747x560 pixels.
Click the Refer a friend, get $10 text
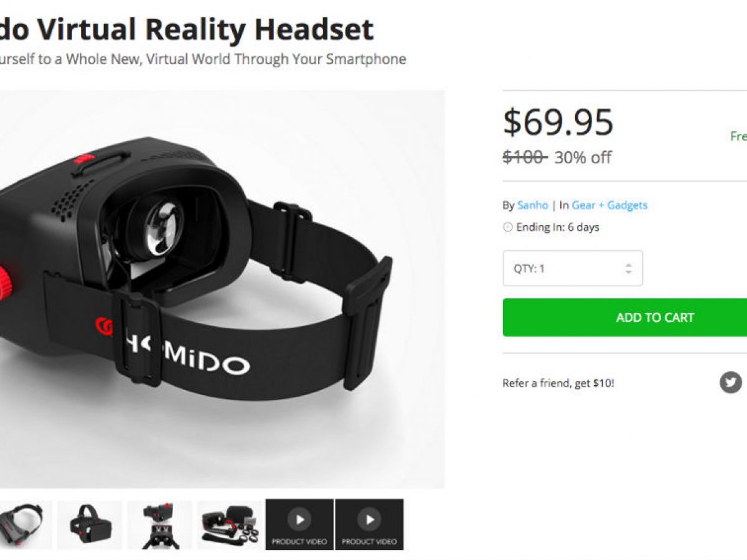point(558,383)
